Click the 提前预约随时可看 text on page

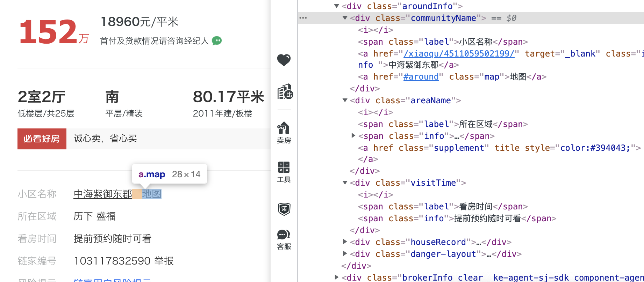[x=112, y=239]
